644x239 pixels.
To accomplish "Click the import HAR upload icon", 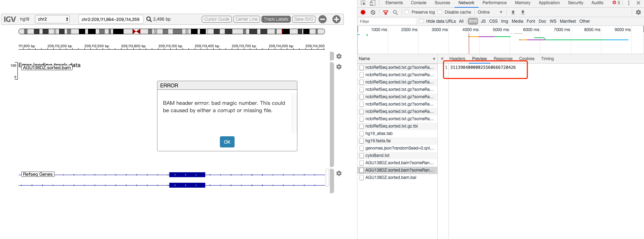I will coord(513,12).
